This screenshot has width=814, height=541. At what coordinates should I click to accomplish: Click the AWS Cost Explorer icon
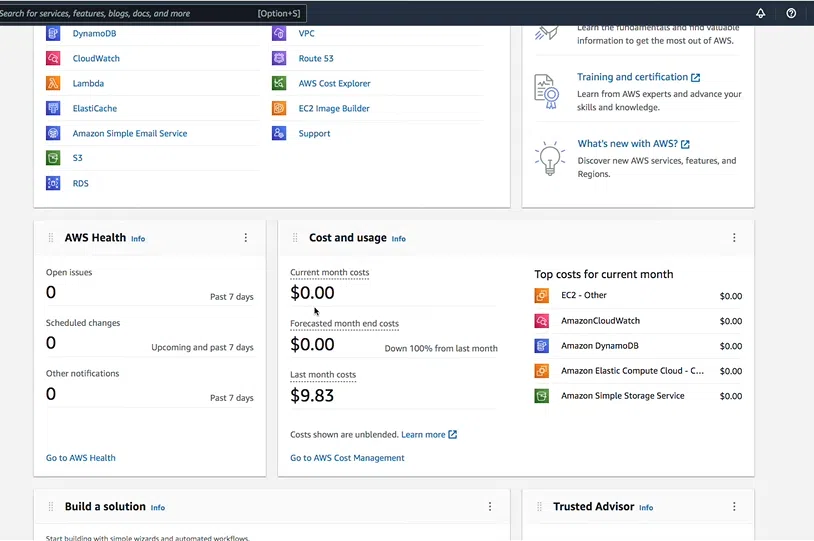(x=279, y=83)
